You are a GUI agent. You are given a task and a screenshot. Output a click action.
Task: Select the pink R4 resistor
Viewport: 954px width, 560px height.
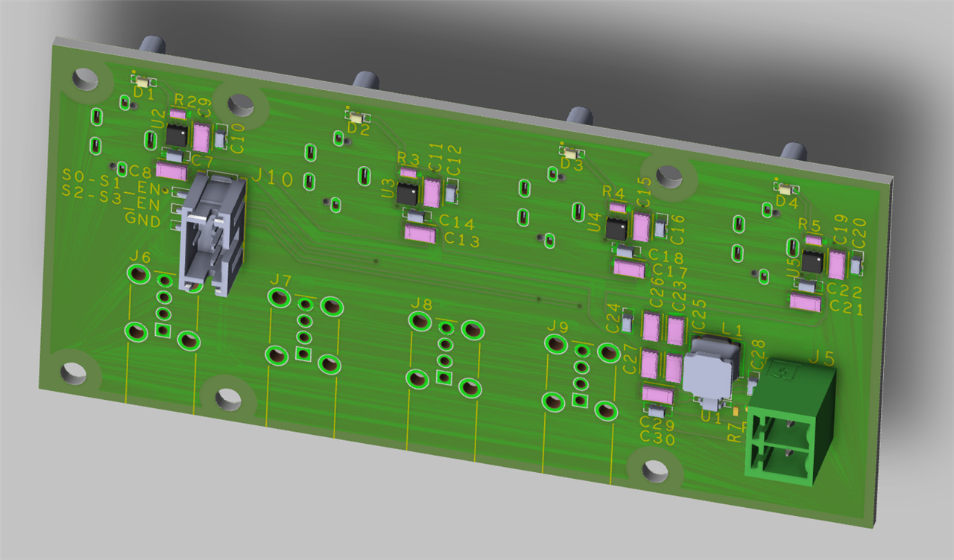click(x=617, y=208)
